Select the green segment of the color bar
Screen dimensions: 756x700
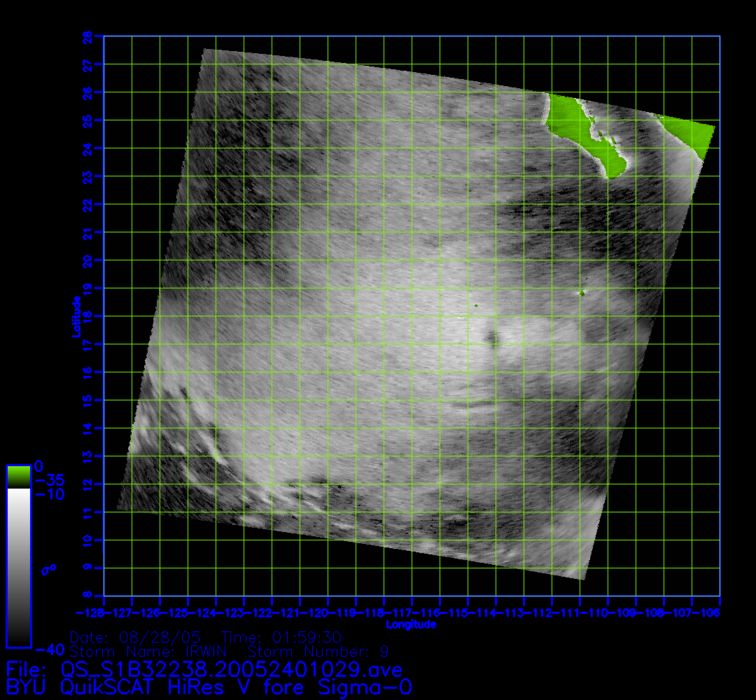pos(18,477)
